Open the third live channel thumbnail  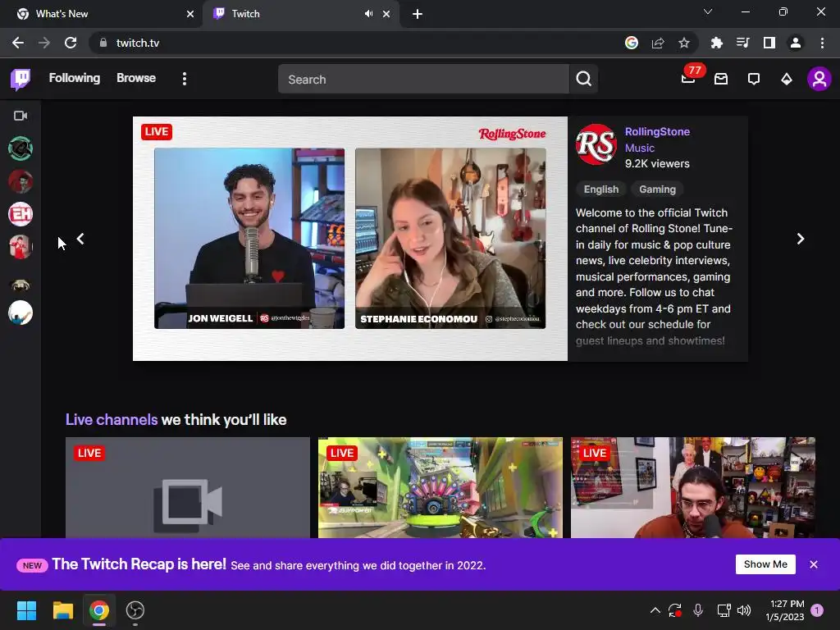pyautogui.click(x=692, y=487)
